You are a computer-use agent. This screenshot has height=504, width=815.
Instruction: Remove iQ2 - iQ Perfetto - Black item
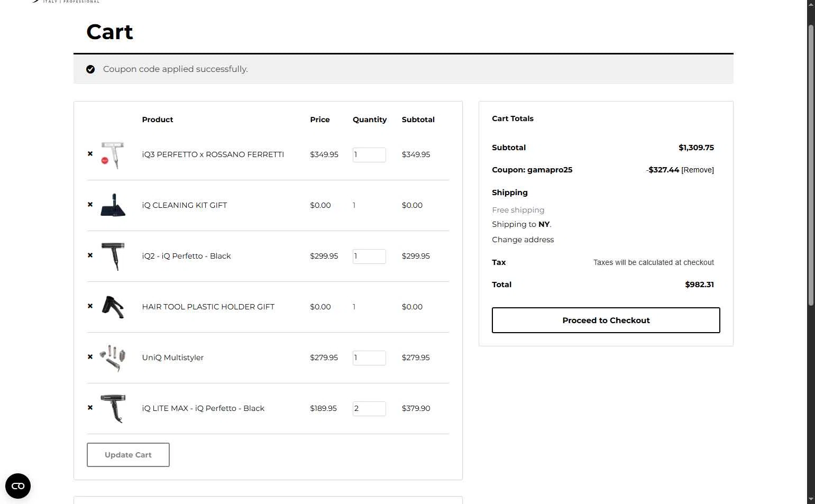[x=90, y=255]
